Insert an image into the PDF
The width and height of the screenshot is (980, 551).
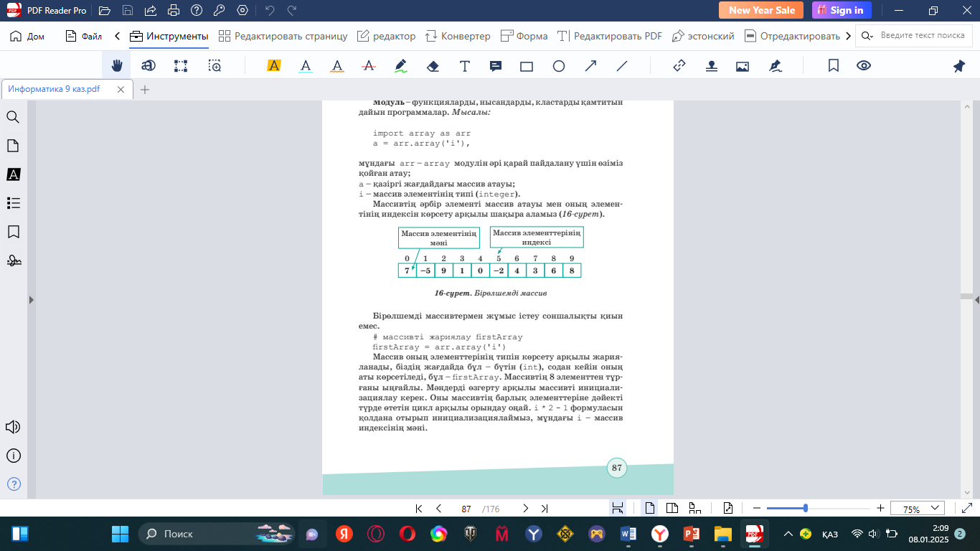743,66
